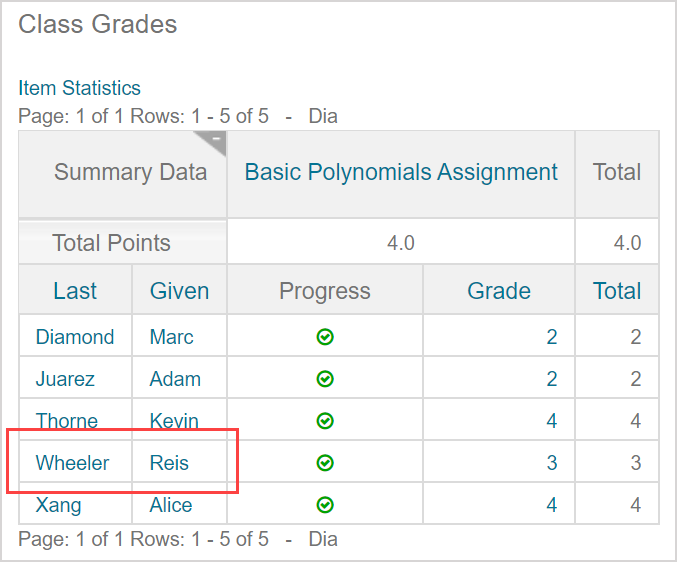
Task: Click the Progress column header
Action: point(325,291)
